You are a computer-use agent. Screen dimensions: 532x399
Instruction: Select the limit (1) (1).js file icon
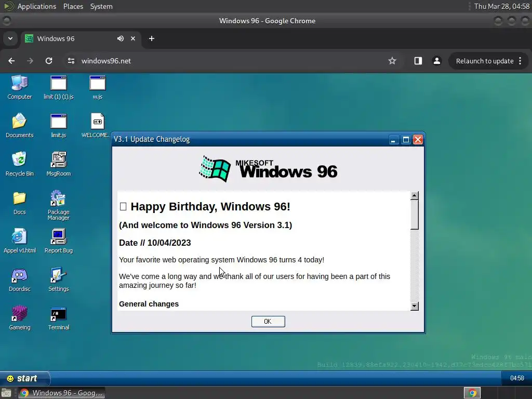(58, 87)
